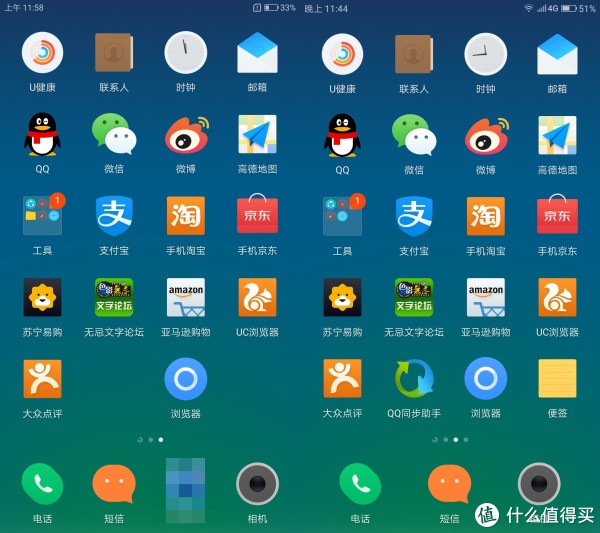Image resolution: width=600 pixels, height=533 pixels.
Task: Open 苏宁易购 on the 11:58 screen
Action: pyautogui.click(x=42, y=297)
